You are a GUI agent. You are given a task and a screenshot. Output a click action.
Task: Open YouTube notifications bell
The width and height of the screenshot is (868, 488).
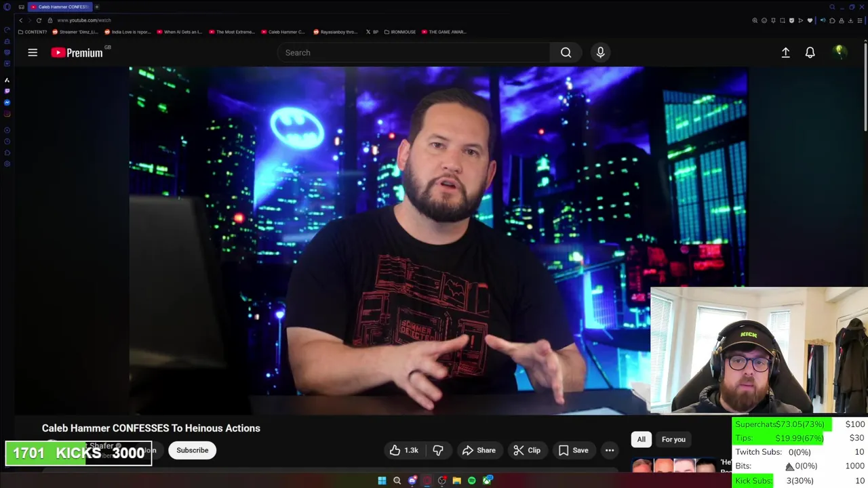pyautogui.click(x=810, y=52)
